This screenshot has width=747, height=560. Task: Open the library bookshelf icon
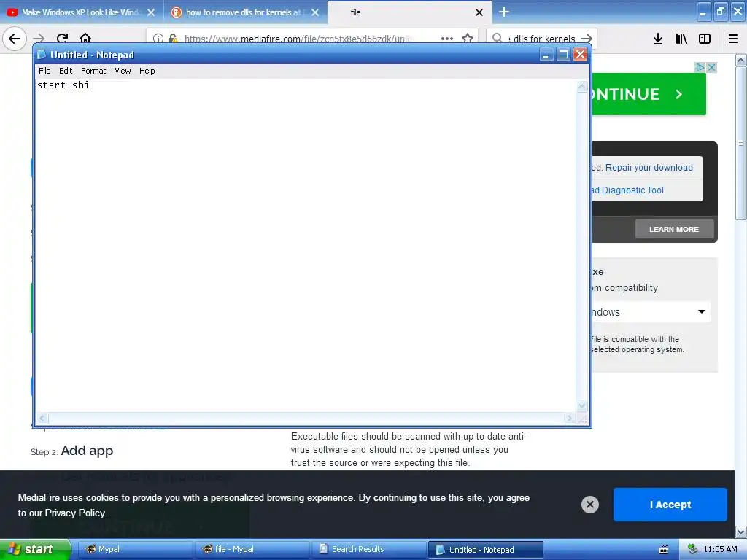click(x=681, y=39)
